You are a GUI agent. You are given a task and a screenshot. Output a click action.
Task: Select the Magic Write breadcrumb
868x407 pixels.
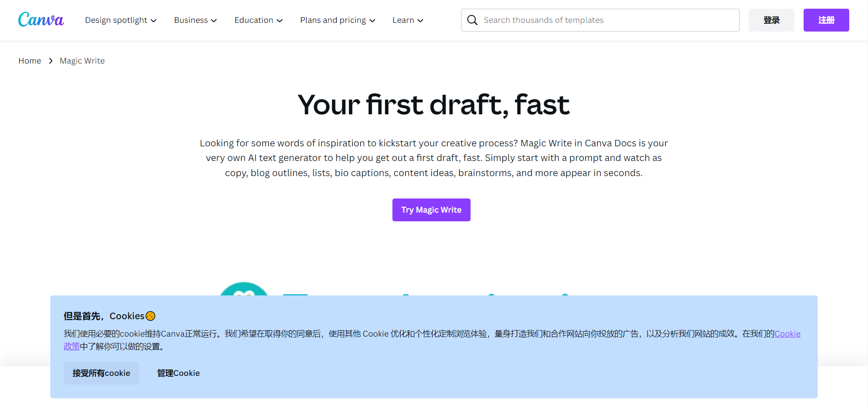tap(82, 61)
